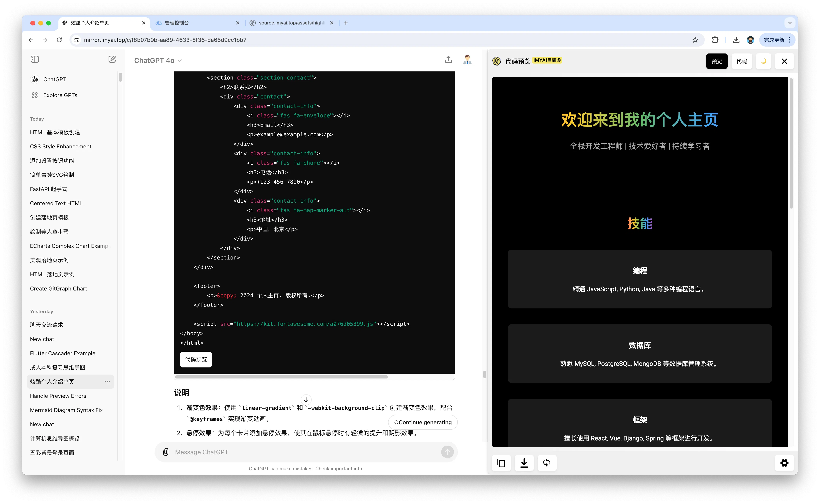Image resolution: width=820 pixels, height=504 pixels.
Task: Click the code block horizontal scrollbar
Action: pyautogui.click(x=281, y=377)
